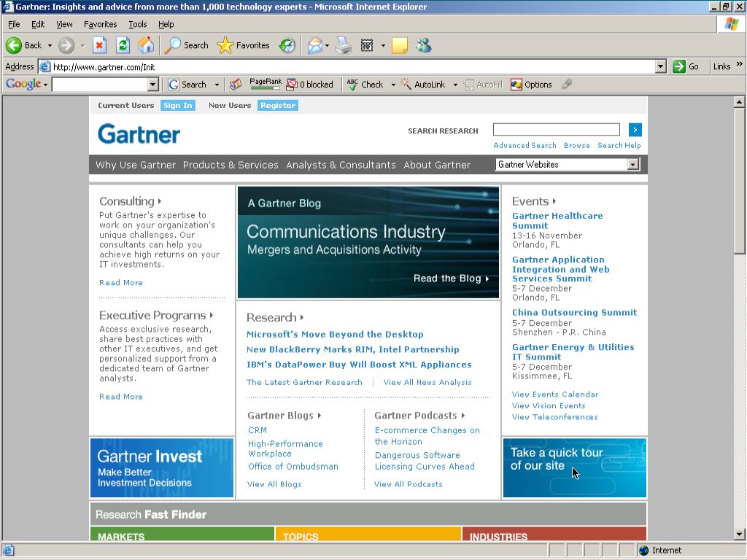Open the Address bar dropdown arrow
The image size is (747, 560).
[660, 66]
